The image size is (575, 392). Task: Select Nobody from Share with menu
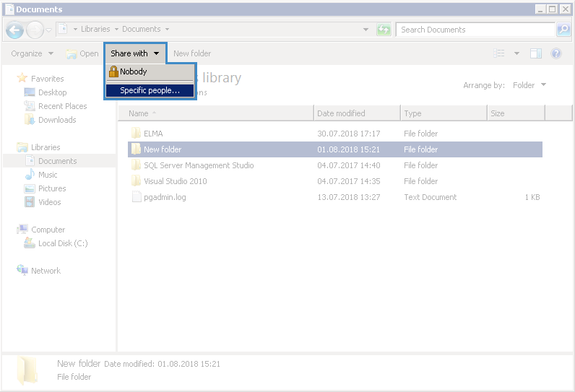coord(133,71)
